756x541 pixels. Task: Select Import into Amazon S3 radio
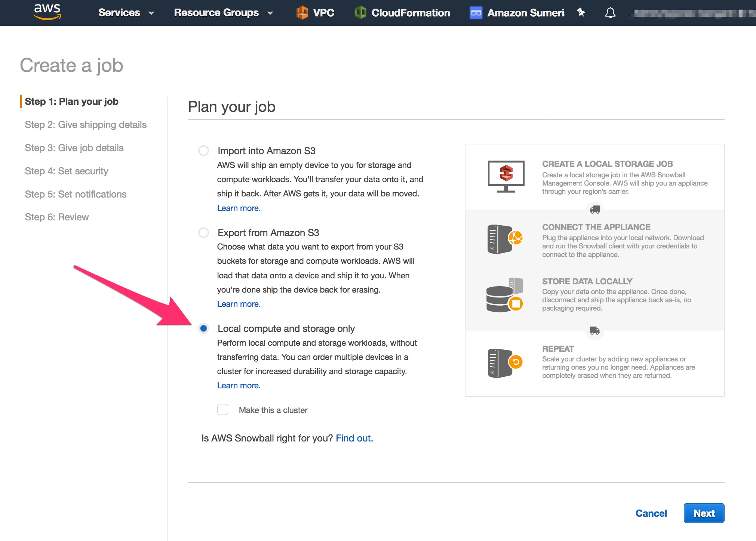click(203, 151)
